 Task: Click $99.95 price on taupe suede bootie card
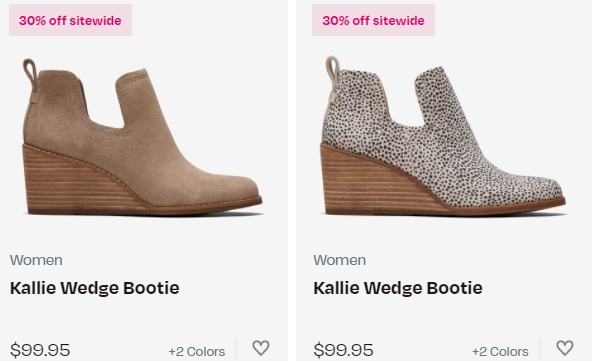tap(40, 350)
